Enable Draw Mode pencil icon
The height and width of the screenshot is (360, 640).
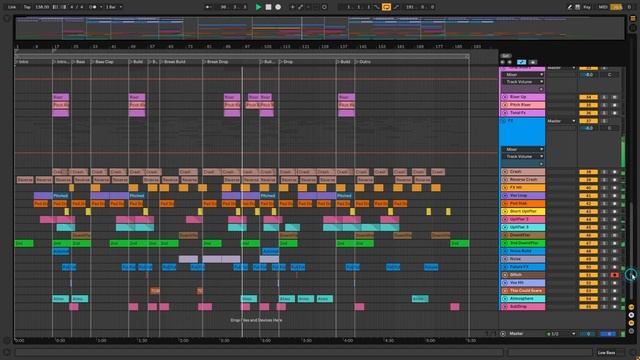(x=569, y=7)
